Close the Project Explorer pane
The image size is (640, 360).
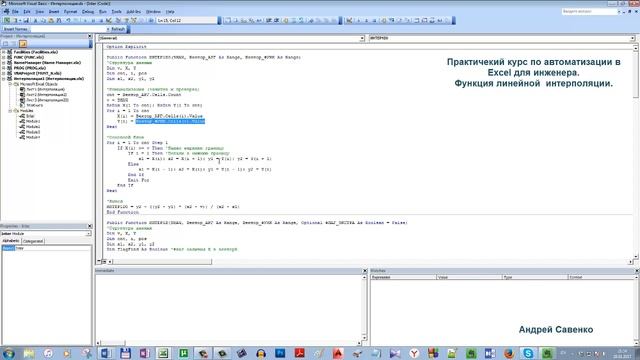coord(90,36)
